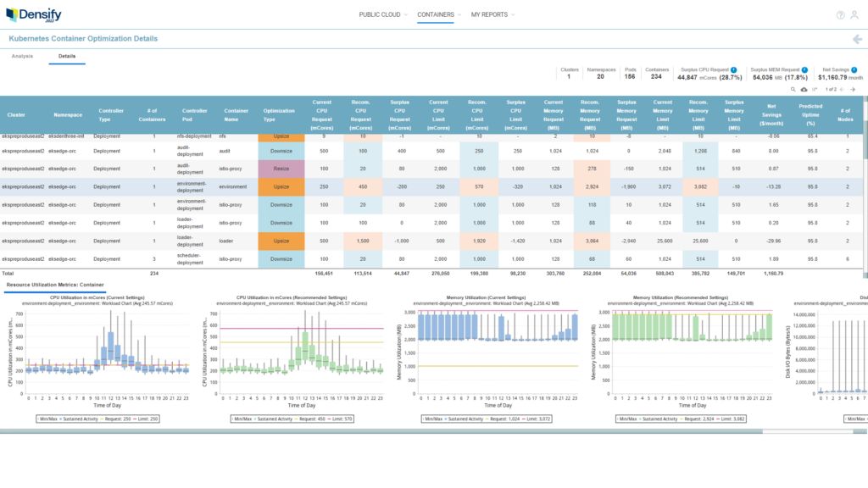Image resolution: width=868 pixels, height=488 pixels.
Task: Select the environment container name cell
Action: coord(232,187)
